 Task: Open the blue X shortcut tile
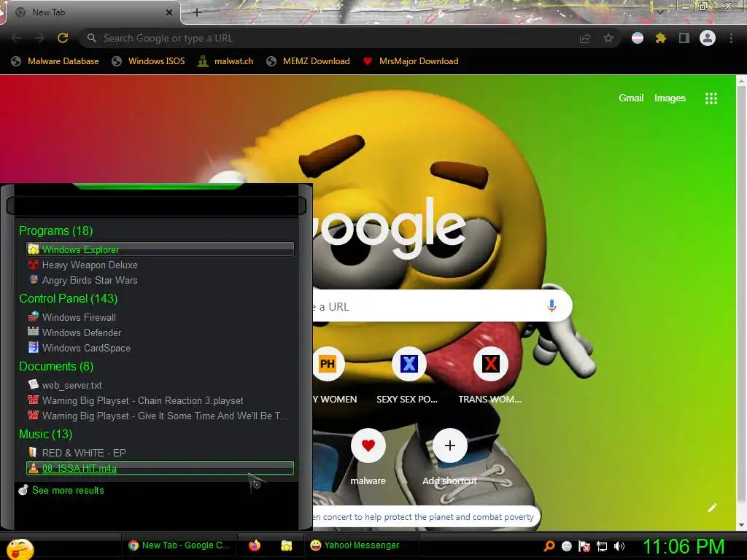409,364
